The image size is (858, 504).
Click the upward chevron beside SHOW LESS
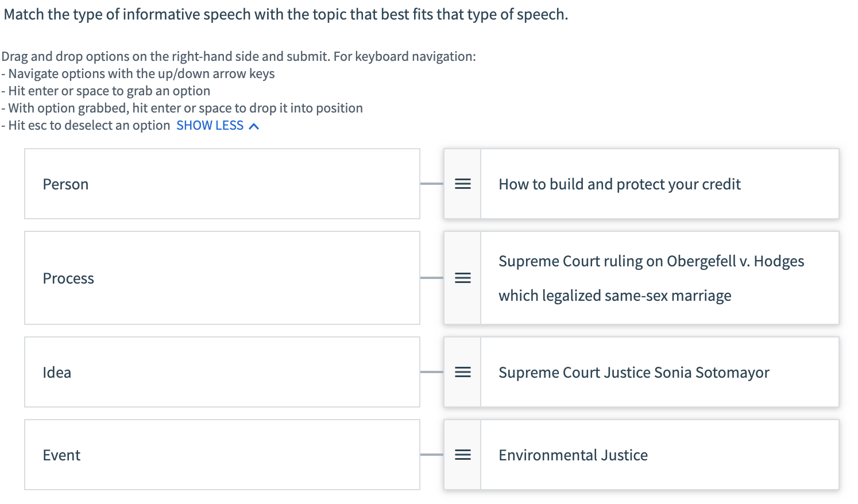tap(253, 125)
